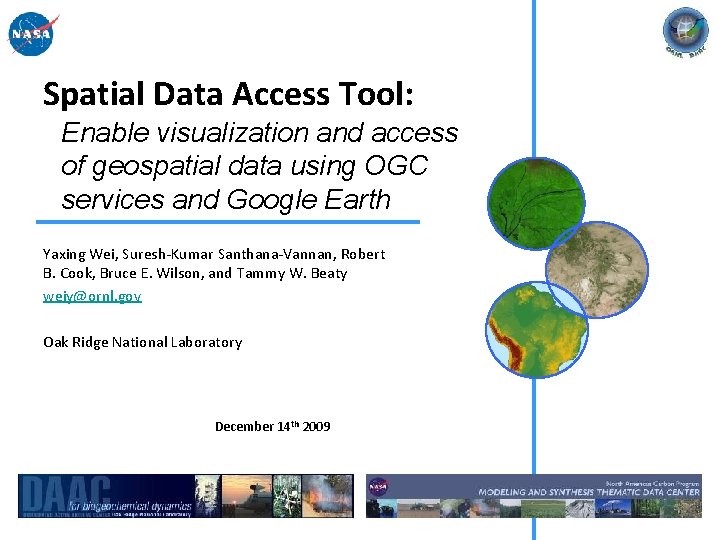Click the tan terrain circle image

click(x=597, y=270)
